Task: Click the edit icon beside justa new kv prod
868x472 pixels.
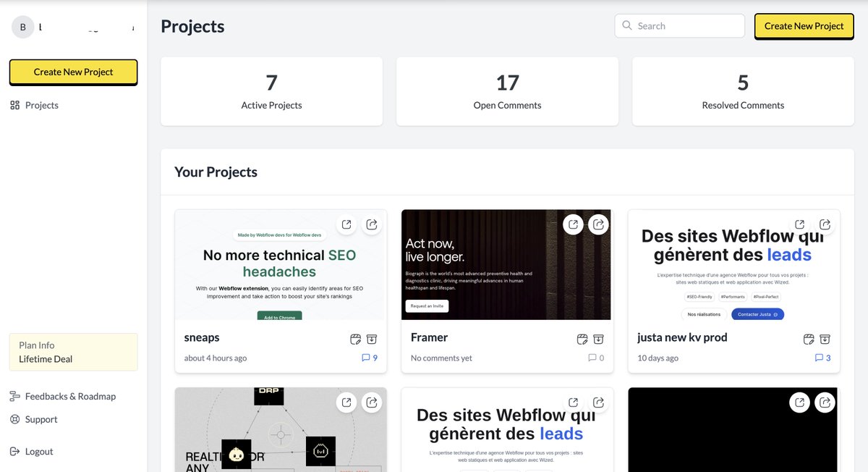Action: coord(809,339)
